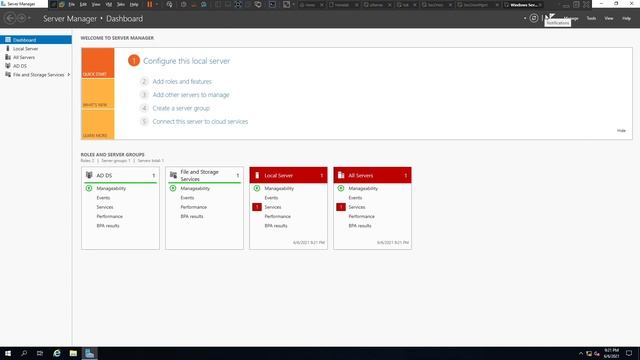Click the Server Manager taskbar icon

tap(89, 353)
